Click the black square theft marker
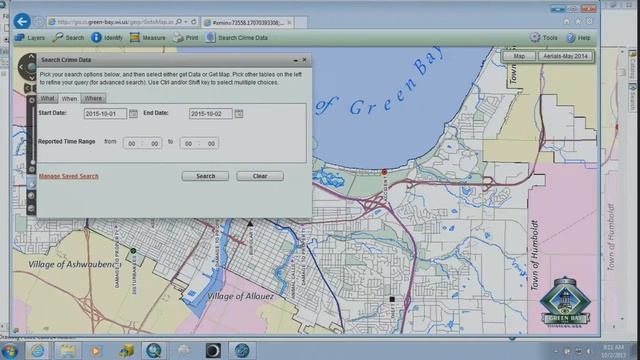The height and width of the screenshot is (360, 640). (x=392, y=299)
